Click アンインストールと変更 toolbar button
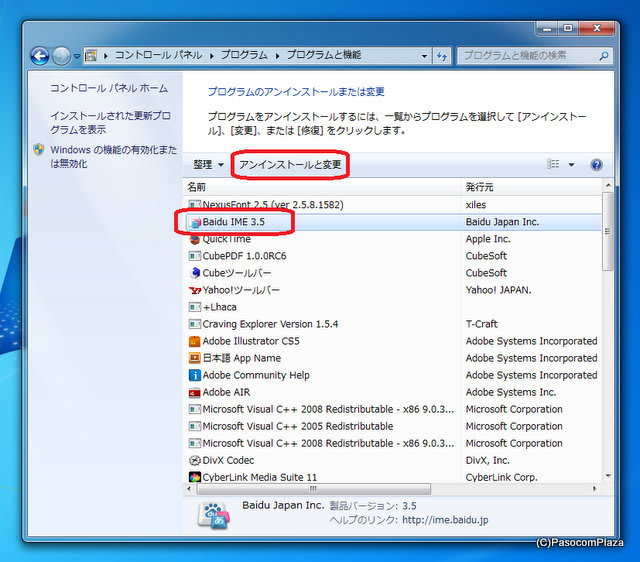This screenshot has height=562, width=640. (290, 165)
